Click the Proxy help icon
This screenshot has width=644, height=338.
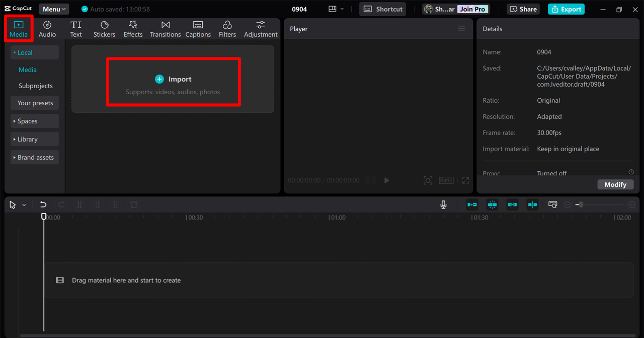pos(631,172)
